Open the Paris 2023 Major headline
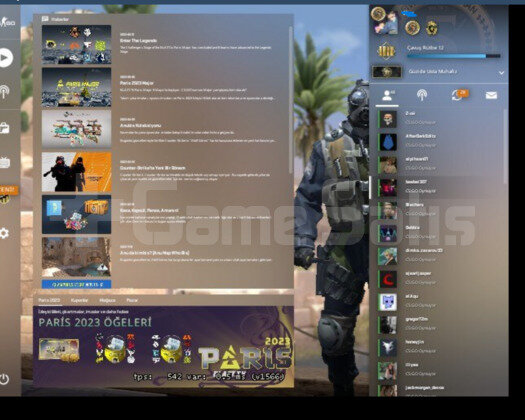Screen dimensions: 525x420 (137, 83)
